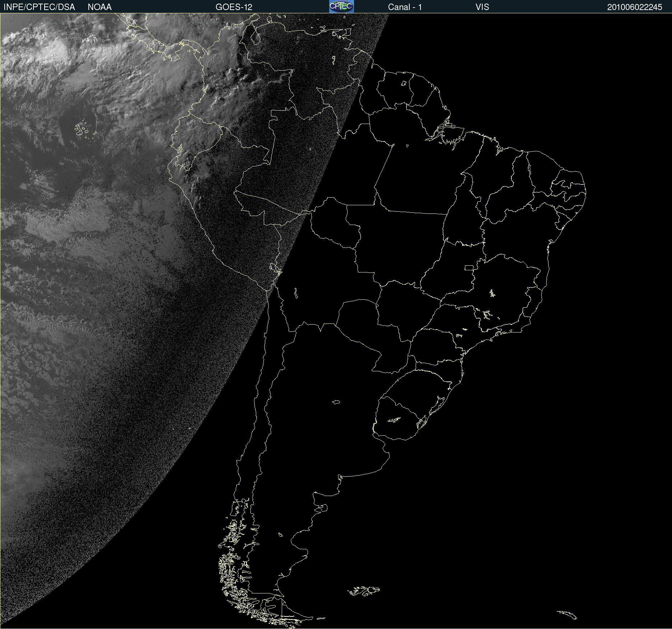Click the timestamp 201006022245
The image size is (672, 629).
click(635, 7)
